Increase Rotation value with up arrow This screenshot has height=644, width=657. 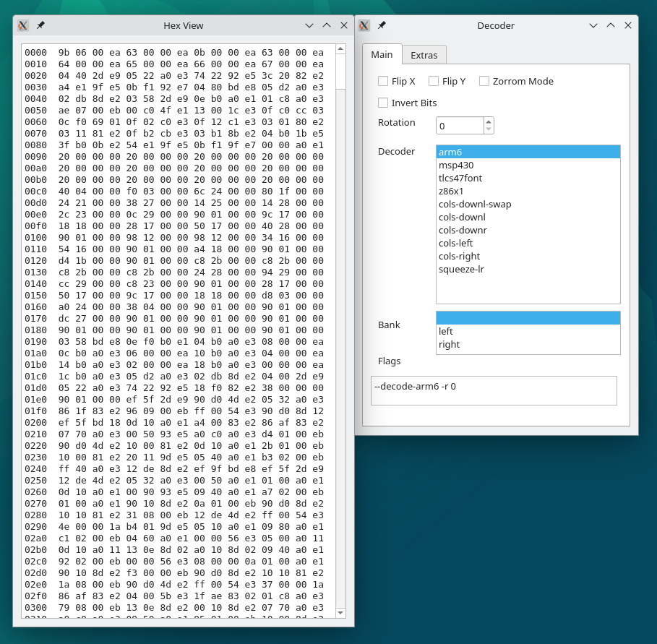pos(489,121)
